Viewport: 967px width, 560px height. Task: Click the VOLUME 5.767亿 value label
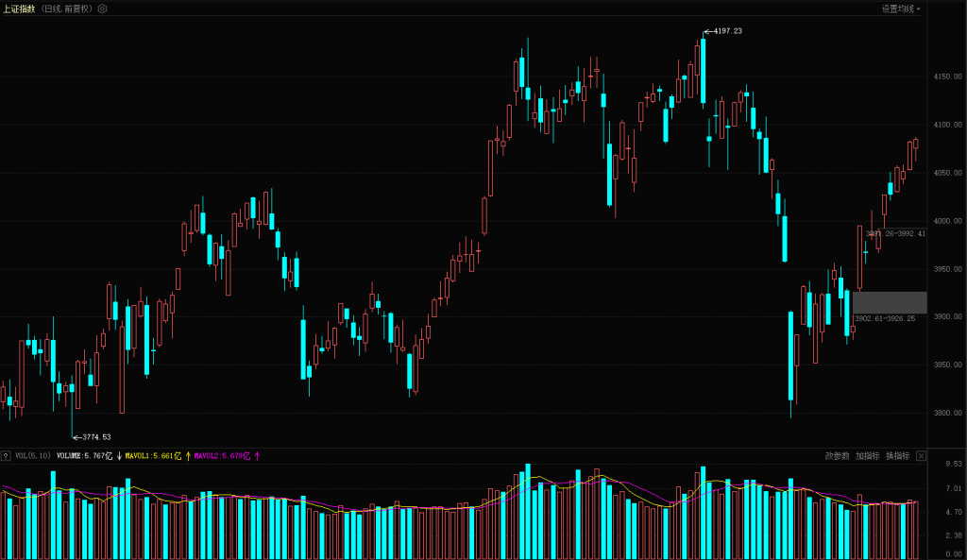point(85,456)
